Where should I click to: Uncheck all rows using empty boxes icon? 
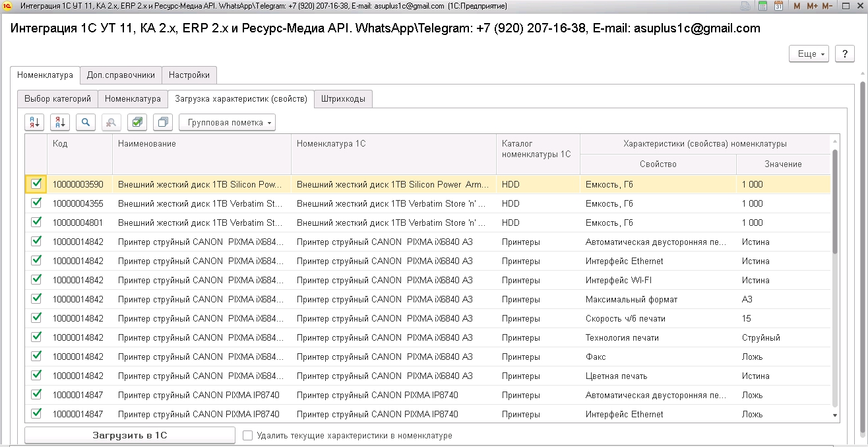(x=163, y=122)
